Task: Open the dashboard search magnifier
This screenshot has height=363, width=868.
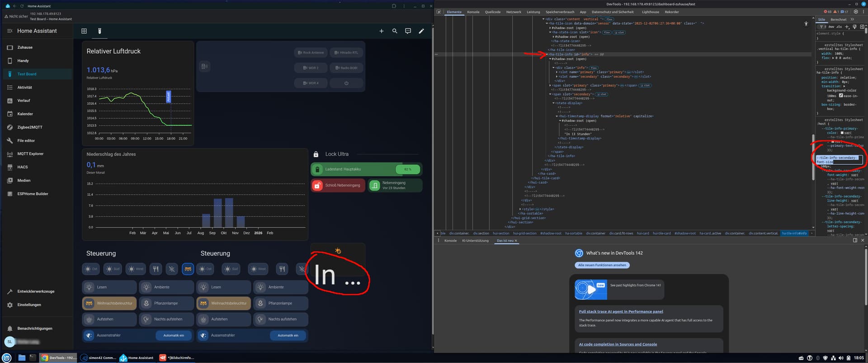Action: [395, 31]
